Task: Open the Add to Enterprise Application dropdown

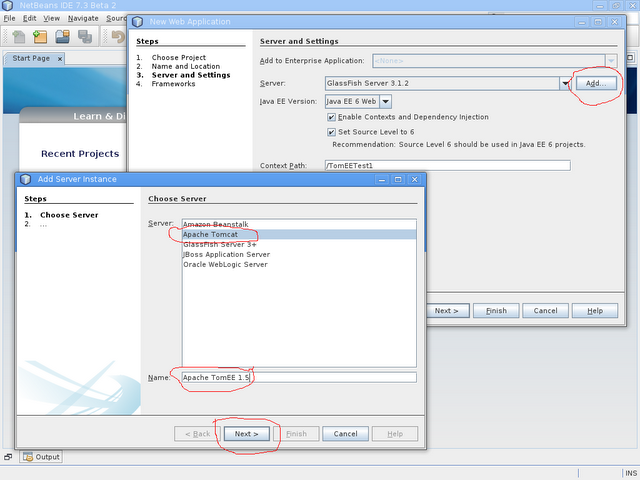Action: tap(611, 61)
